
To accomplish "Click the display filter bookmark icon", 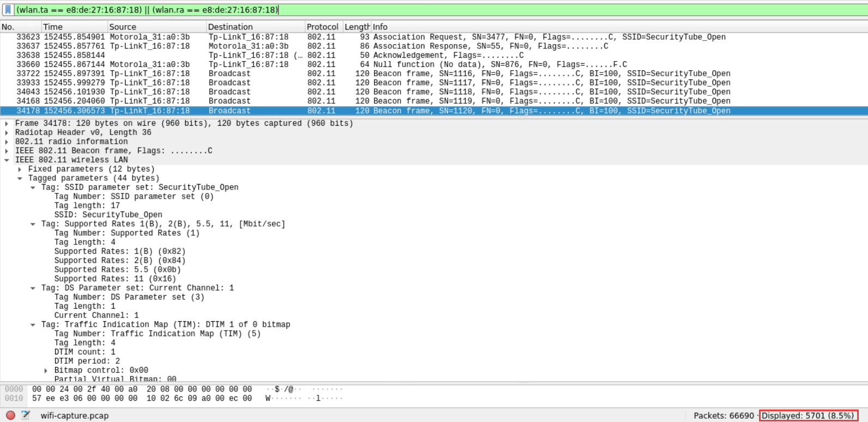I will click(x=8, y=10).
